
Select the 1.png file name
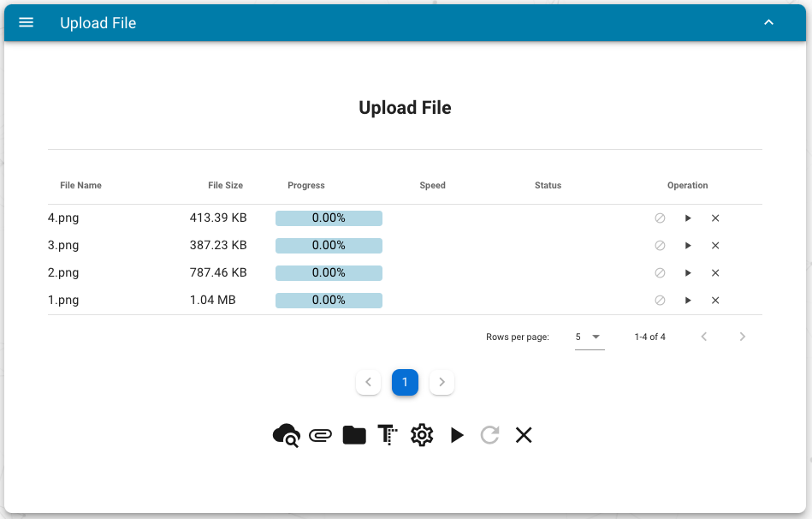pyautogui.click(x=63, y=301)
